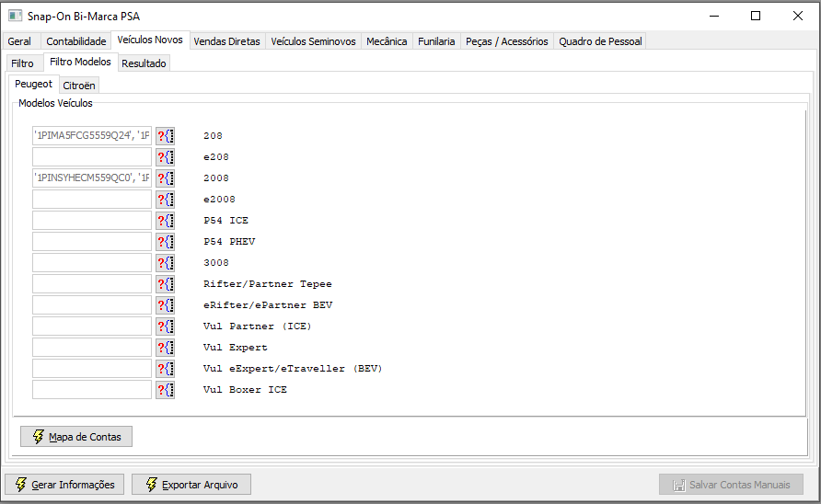The height and width of the screenshot is (504, 821).
Task: Click the Vul Boxer ICE input field
Action: pyautogui.click(x=92, y=390)
